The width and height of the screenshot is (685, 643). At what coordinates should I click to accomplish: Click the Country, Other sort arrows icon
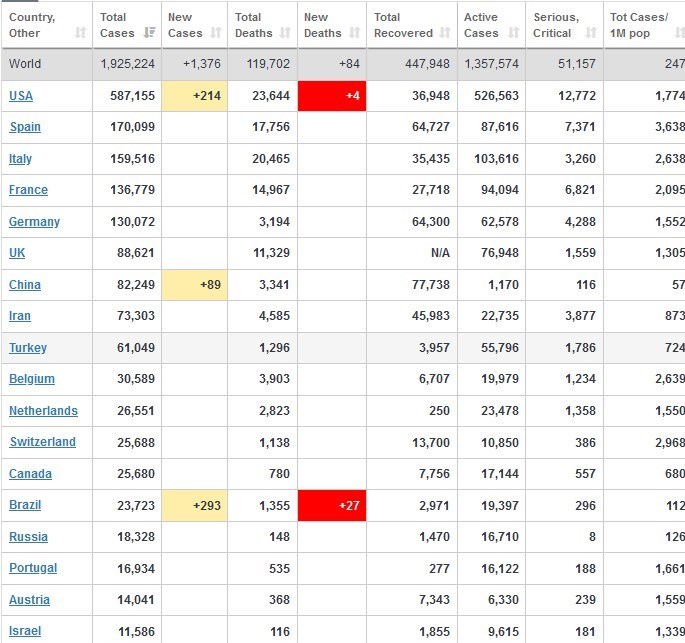click(80, 33)
